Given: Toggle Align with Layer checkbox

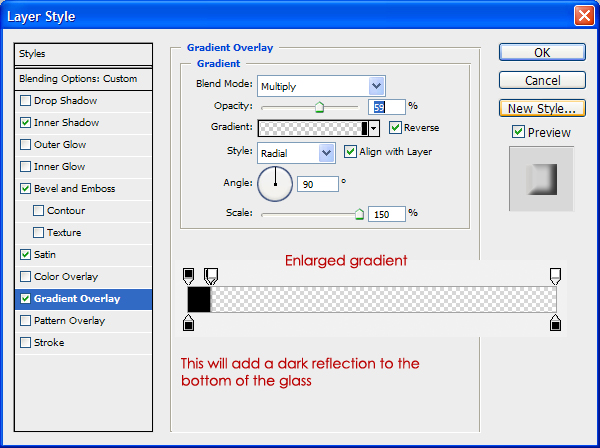Looking at the screenshot, I should 350,152.
